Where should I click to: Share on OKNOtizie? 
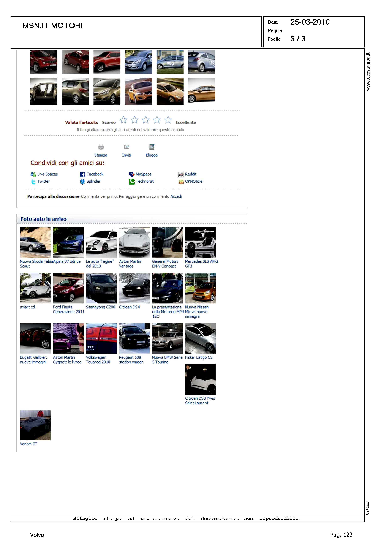194,182
